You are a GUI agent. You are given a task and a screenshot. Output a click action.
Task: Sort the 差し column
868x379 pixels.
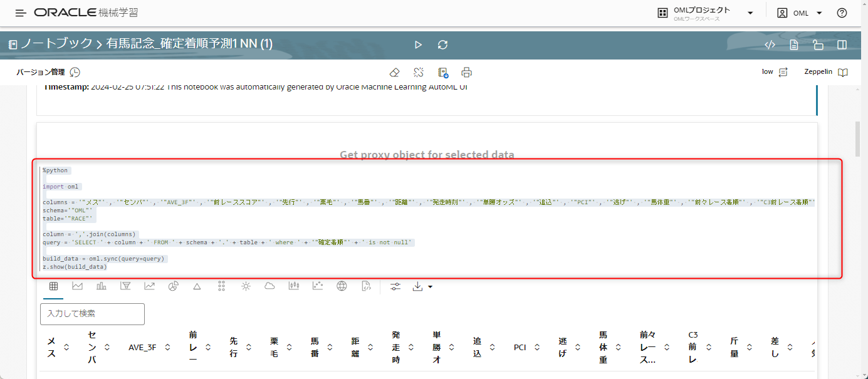click(790, 347)
